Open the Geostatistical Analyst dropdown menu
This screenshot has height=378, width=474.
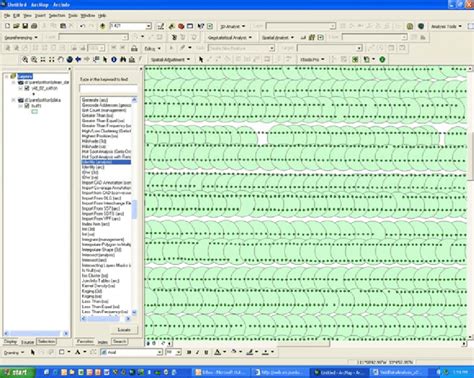[230, 38]
